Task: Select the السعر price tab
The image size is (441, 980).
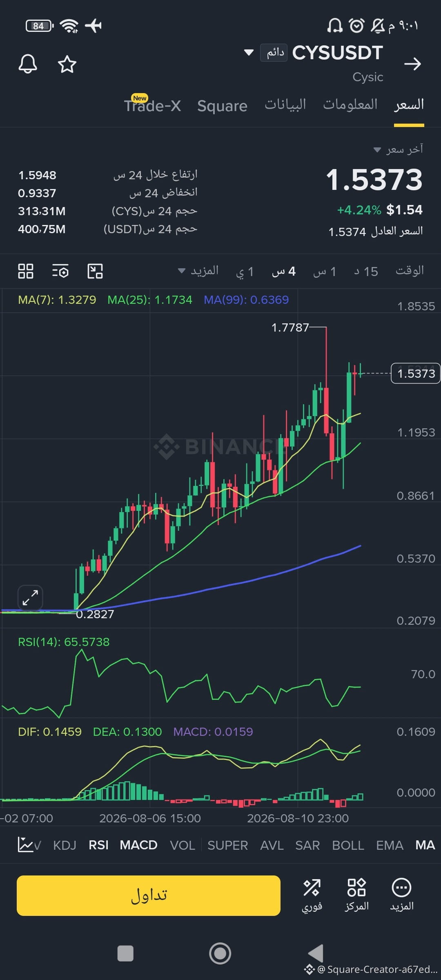Action: coord(409,105)
